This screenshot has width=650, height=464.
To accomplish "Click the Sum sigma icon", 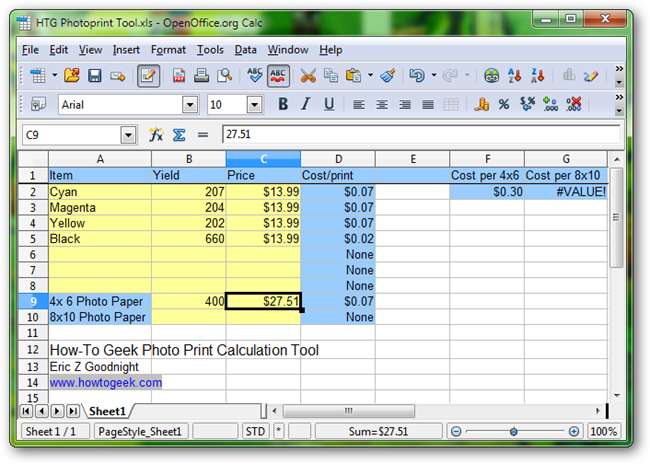I will [x=180, y=134].
